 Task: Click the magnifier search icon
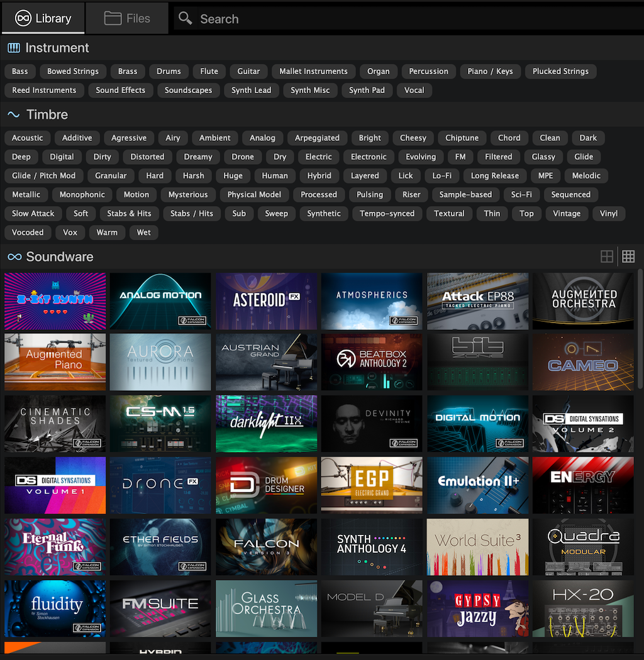click(x=186, y=18)
